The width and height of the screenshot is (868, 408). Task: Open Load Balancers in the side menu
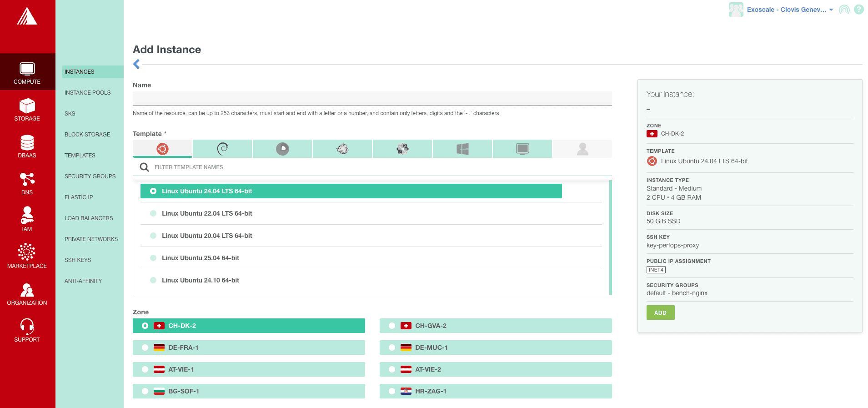[89, 218]
